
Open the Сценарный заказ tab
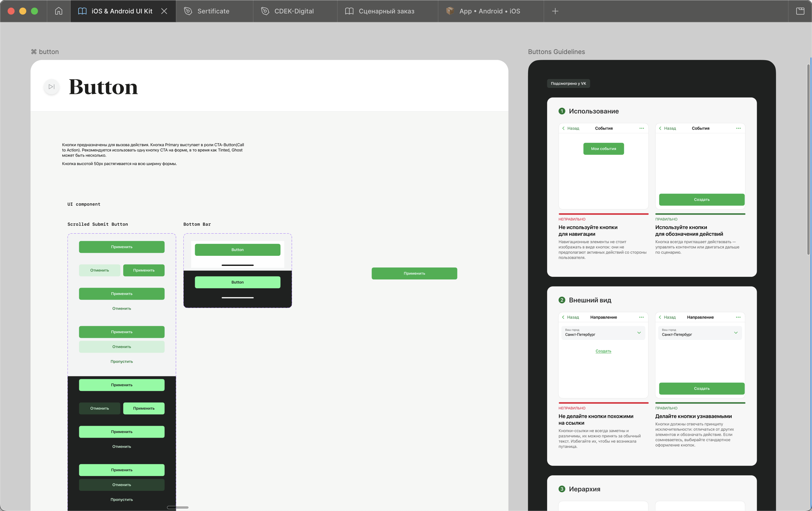388,11
